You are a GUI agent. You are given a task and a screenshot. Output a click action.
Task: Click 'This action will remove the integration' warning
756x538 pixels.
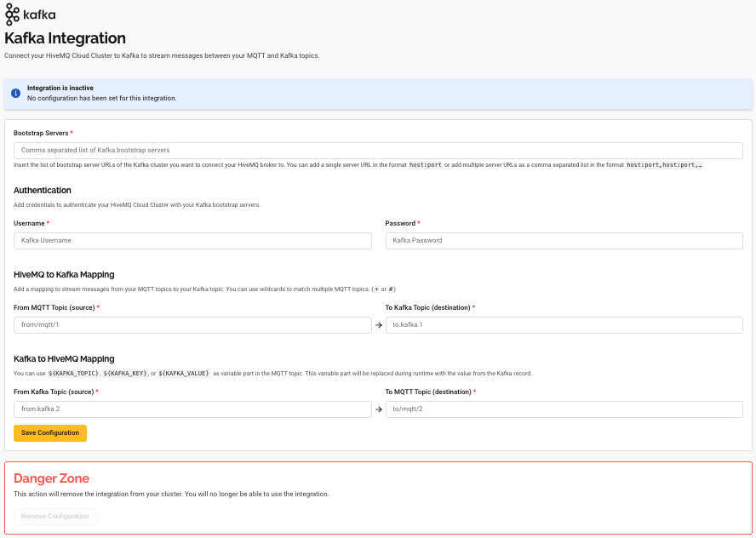pyautogui.click(x=171, y=494)
